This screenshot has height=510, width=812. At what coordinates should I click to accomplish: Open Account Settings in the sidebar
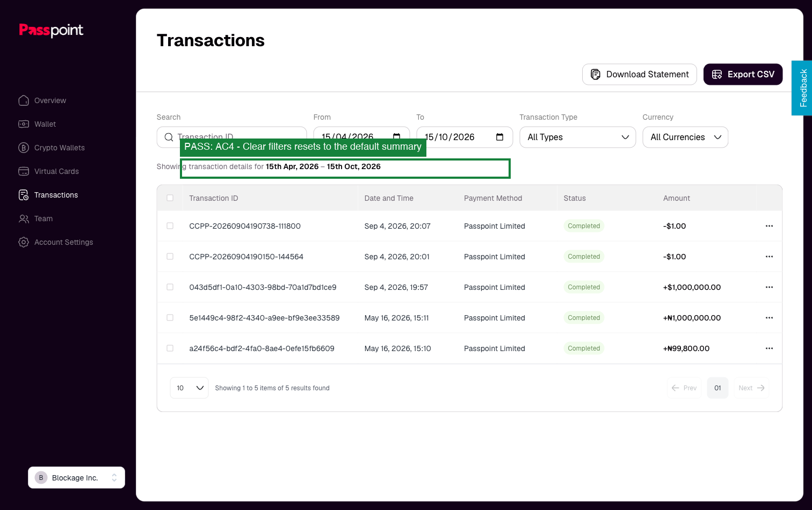[x=56, y=242]
